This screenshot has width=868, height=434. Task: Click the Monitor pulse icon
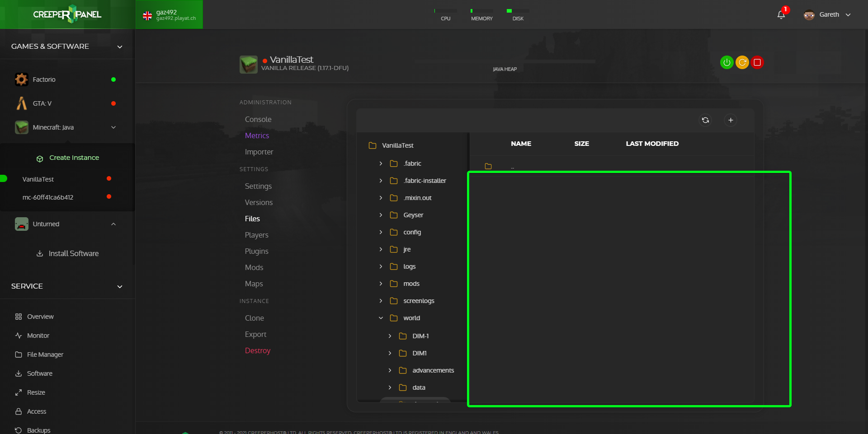19,336
